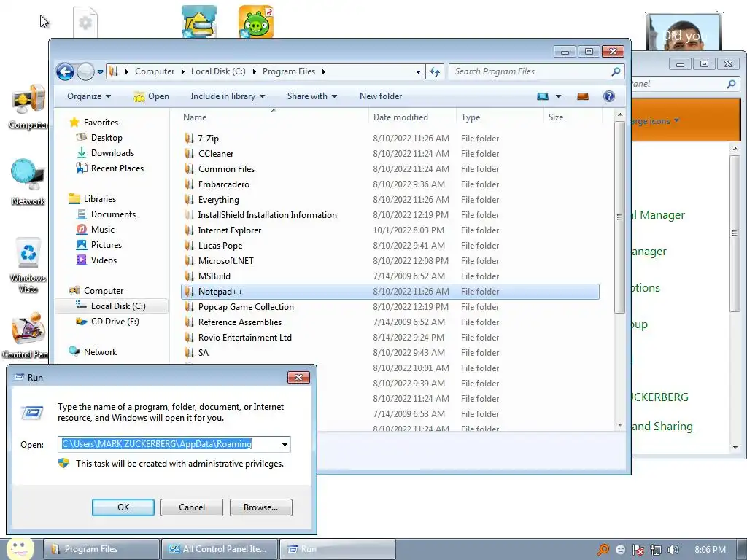This screenshot has height=560, width=747.
Task: Click Computer in the address breadcrumb
Action: pyautogui.click(x=155, y=71)
